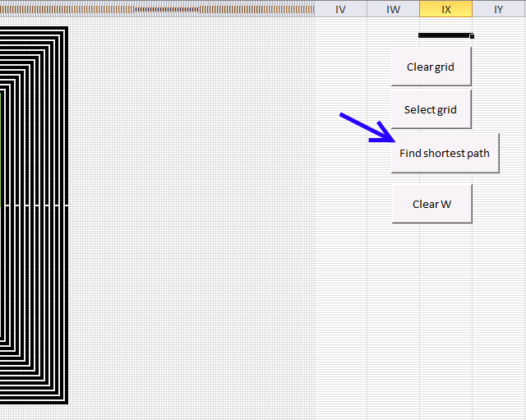This screenshot has height=420, width=526.
Task: Select the highlighted IX column header
Action: [x=445, y=9]
